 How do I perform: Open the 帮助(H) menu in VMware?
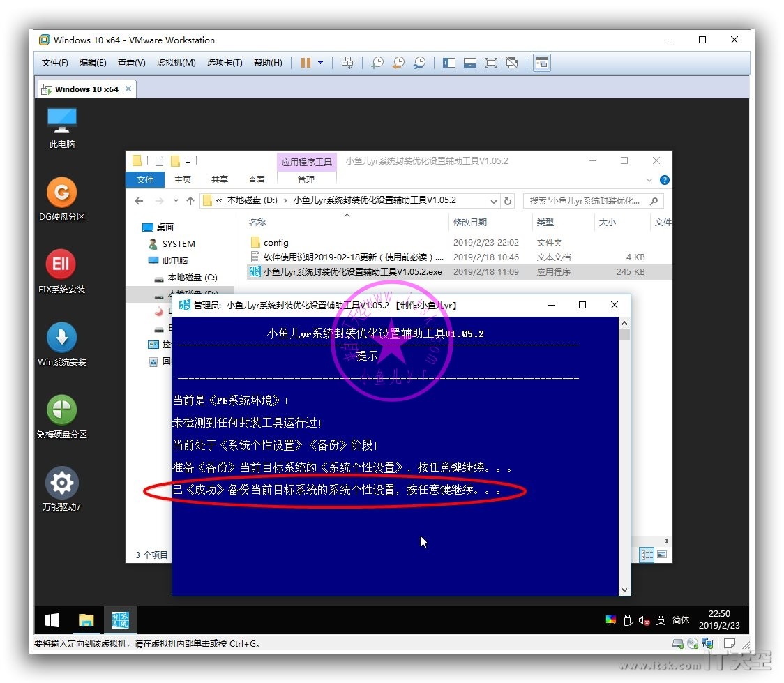pyautogui.click(x=268, y=63)
